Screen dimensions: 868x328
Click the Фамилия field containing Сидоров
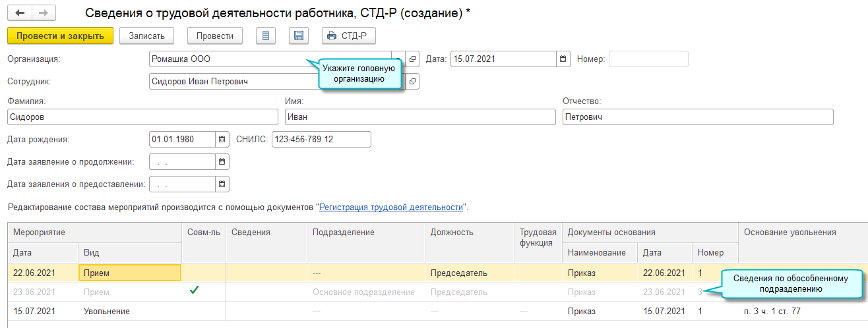(x=142, y=117)
